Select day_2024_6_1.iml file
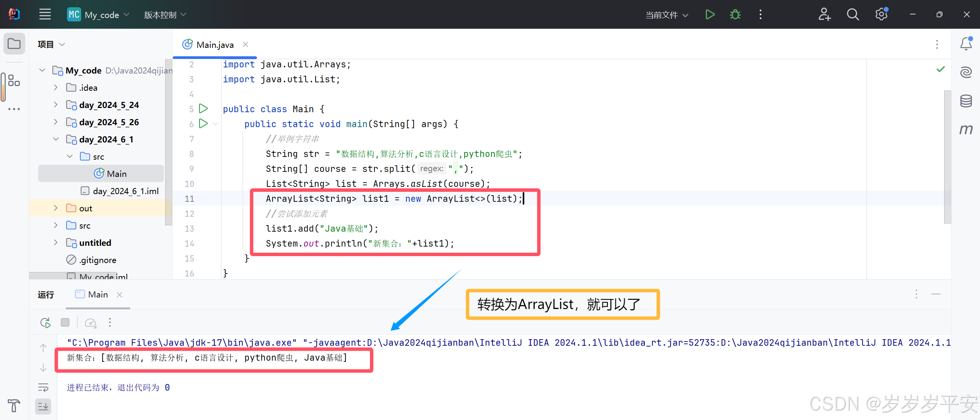 (x=120, y=191)
